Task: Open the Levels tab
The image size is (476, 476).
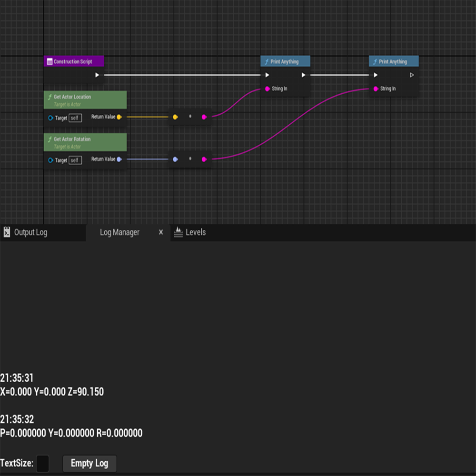Action: coord(195,232)
